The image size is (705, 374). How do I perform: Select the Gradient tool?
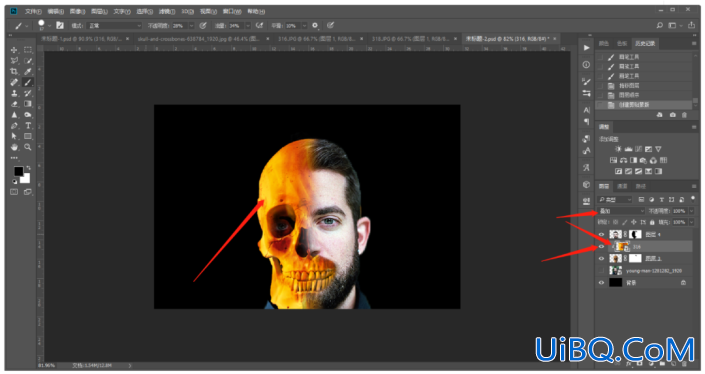coord(28,104)
